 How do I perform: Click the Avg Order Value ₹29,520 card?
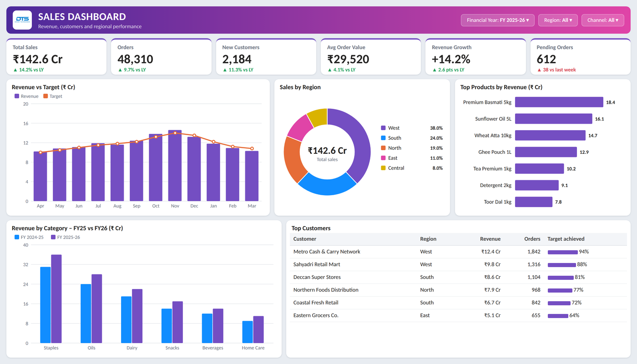point(371,56)
